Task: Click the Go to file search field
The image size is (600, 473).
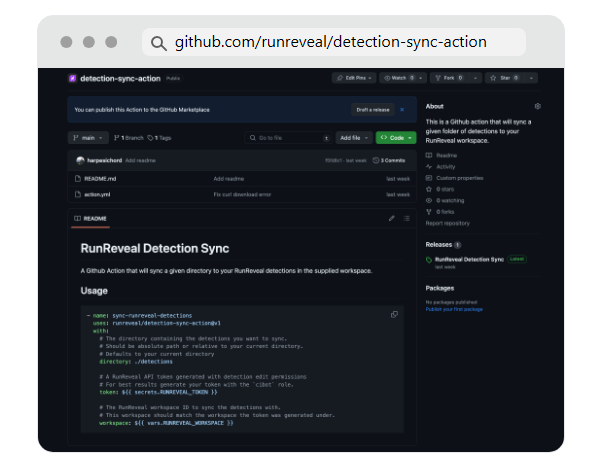Action: tap(288, 138)
